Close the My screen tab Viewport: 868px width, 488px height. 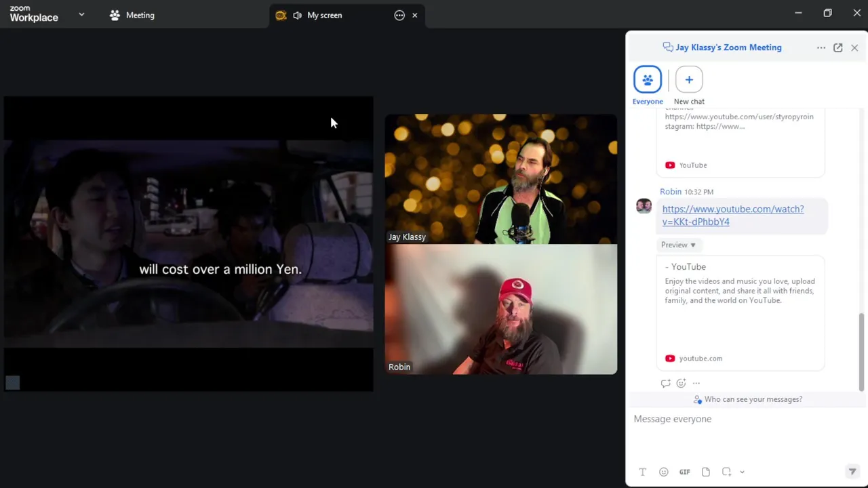tap(415, 15)
